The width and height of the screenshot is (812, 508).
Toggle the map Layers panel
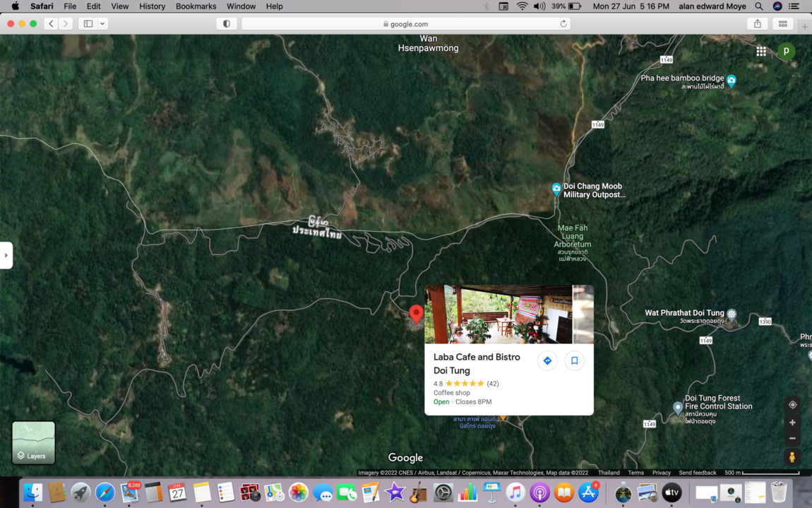32,442
